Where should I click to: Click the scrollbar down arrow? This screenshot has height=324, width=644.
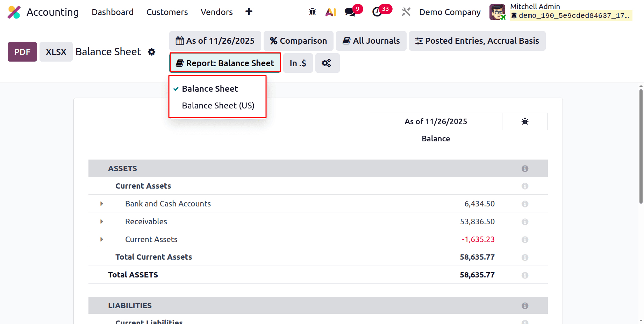[641, 321]
